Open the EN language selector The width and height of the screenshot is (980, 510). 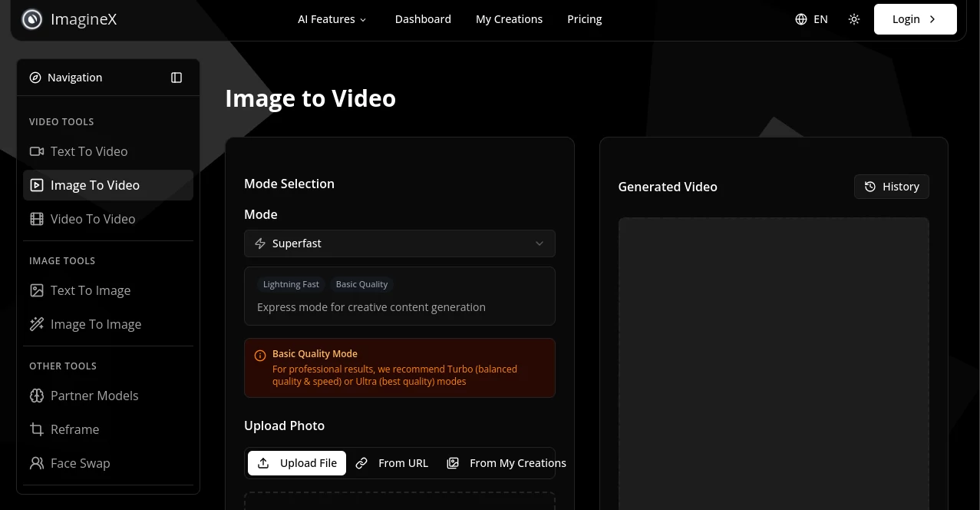point(811,18)
